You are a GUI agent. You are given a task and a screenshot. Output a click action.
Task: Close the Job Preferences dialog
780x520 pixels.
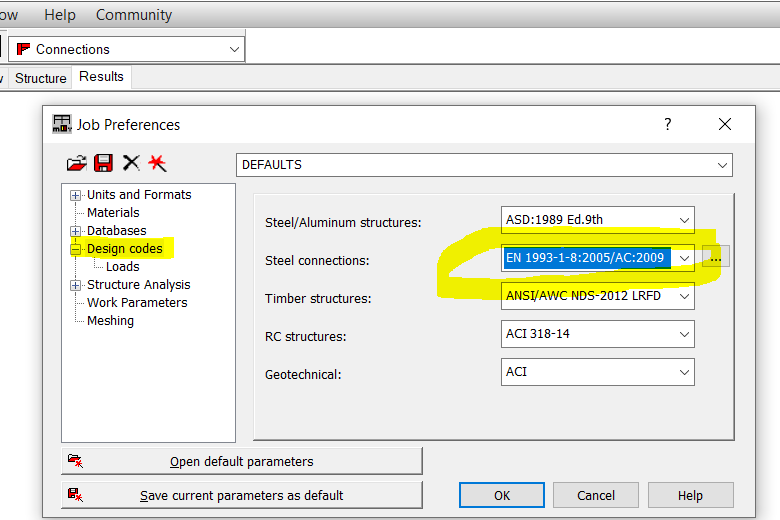pyautogui.click(x=725, y=124)
